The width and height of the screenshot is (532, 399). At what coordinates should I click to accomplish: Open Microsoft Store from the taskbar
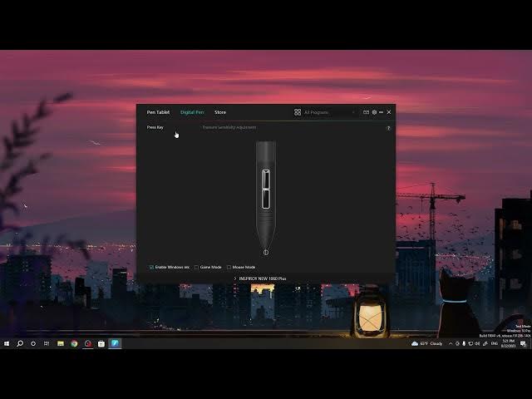(101, 343)
